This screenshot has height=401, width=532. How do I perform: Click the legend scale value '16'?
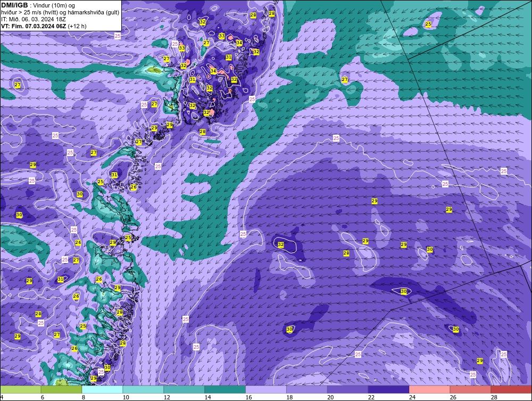(248, 397)
